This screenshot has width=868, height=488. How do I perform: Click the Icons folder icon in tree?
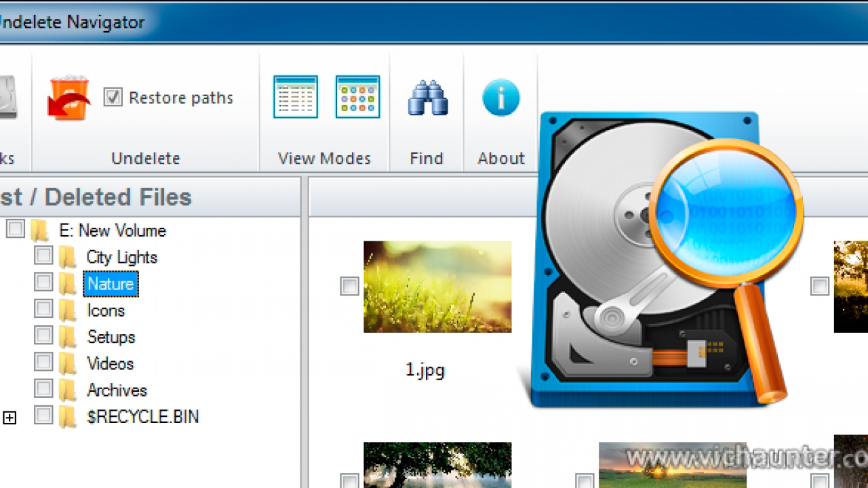coord(67,310)
